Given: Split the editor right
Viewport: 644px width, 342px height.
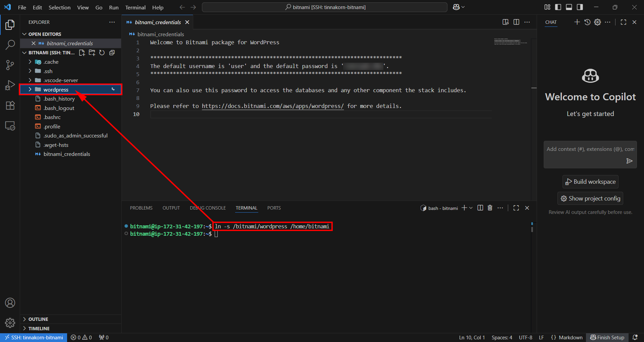Looking at the screenshot, I should pos(517,22).
